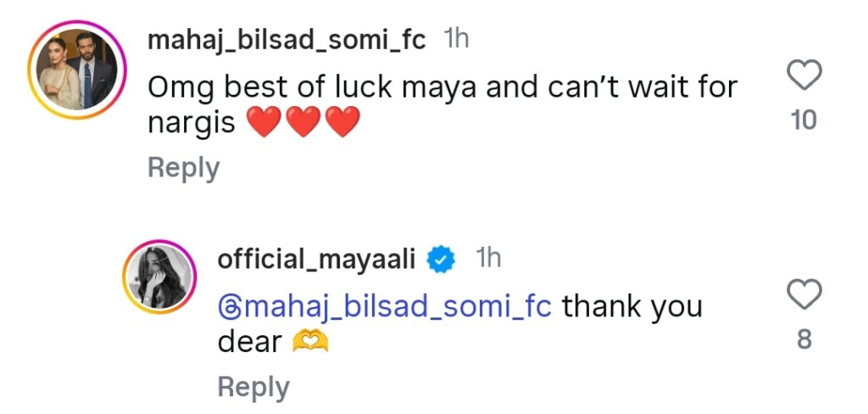
Task: Reply to official_mayaali's thank you comment
Action: click(x=253, y=387)
